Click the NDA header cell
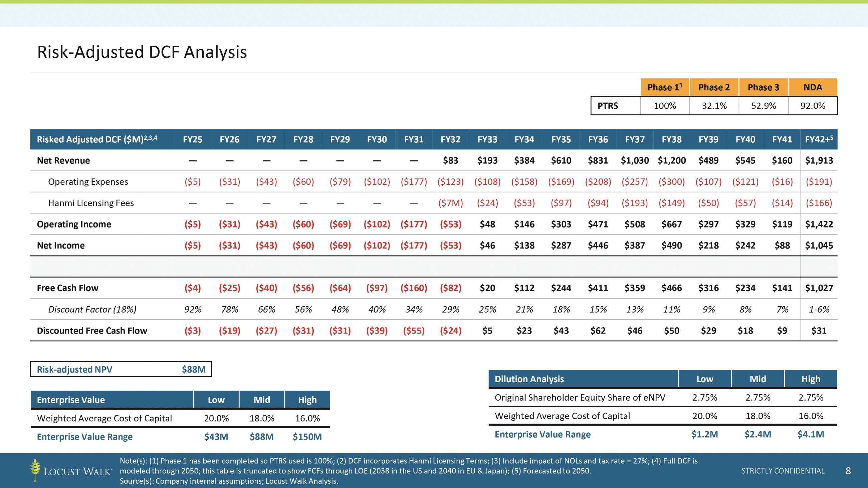This screenshot has width=868, height=488. point(812,87)
